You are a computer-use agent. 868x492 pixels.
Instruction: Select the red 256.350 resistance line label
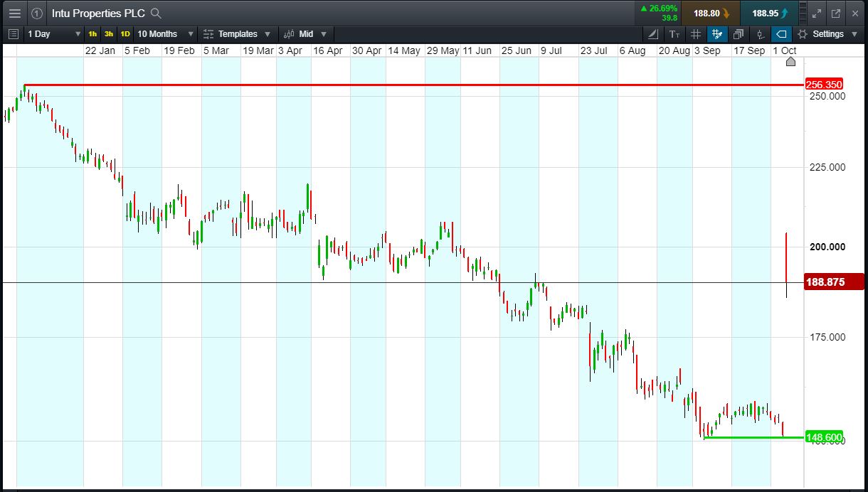[x=824, y=85]
